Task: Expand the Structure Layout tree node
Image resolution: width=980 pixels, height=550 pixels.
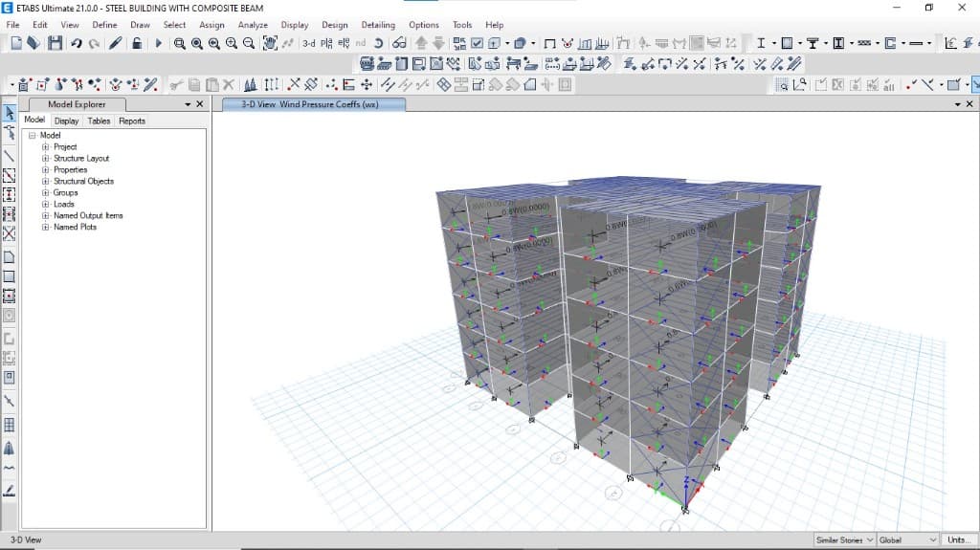Action: click(x=45, y=158)
